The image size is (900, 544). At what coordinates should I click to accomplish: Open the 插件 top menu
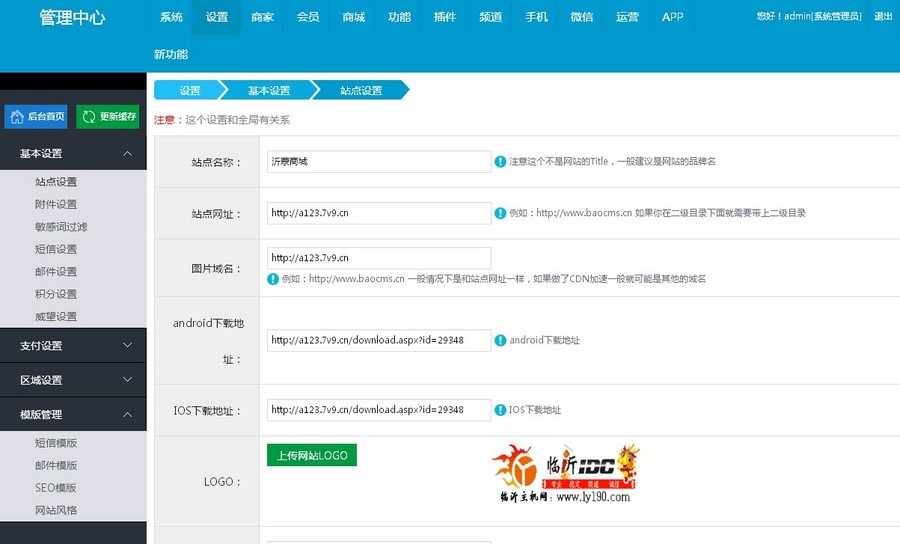point(445,17)
